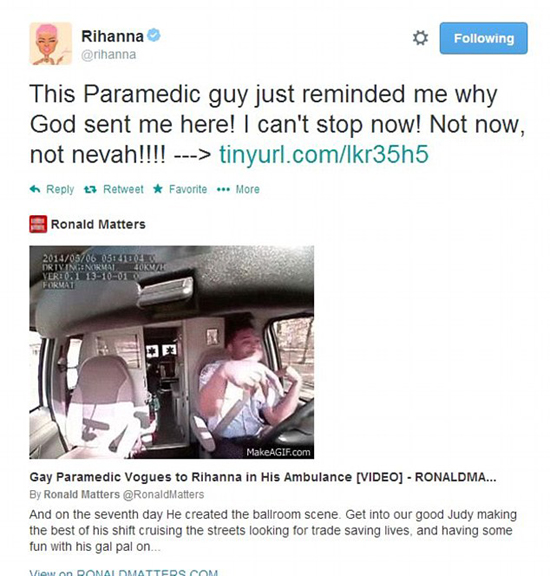Click the Favorite star icon
Viewport: 550px width, 576px height.
click(x=158, y=189)
